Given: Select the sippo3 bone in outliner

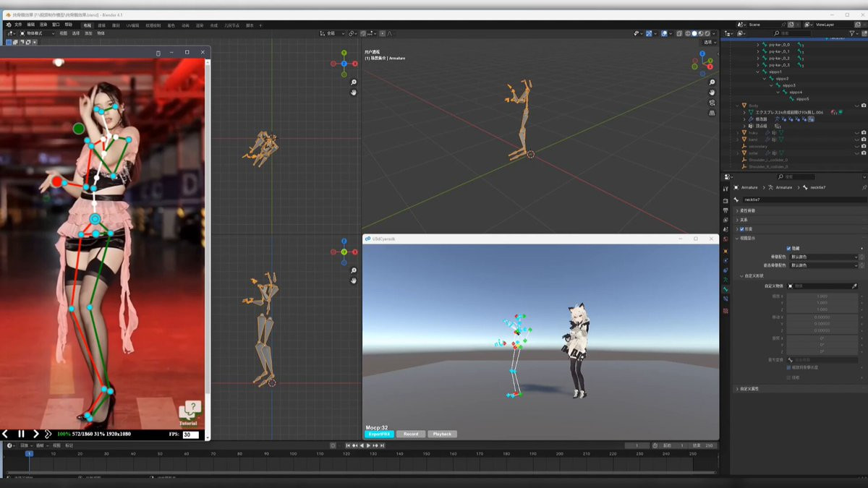Looking at the screenshot, I should pos(789,85).
